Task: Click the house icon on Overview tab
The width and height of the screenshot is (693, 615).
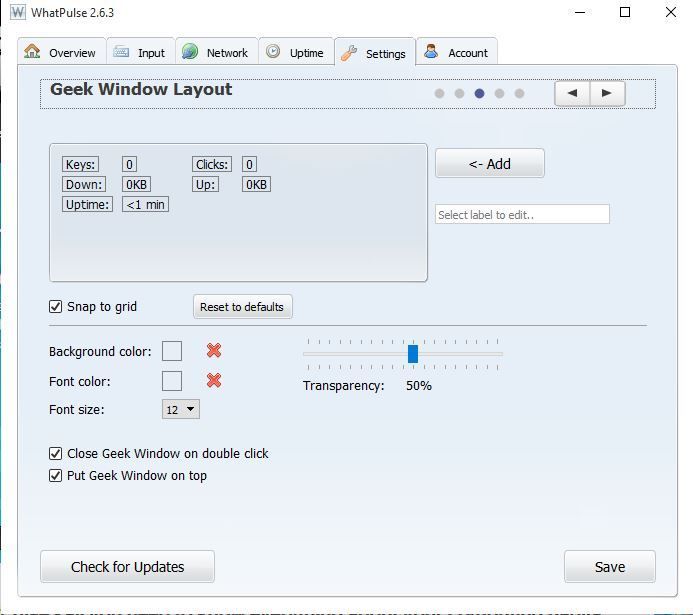Action: point(32,51)
